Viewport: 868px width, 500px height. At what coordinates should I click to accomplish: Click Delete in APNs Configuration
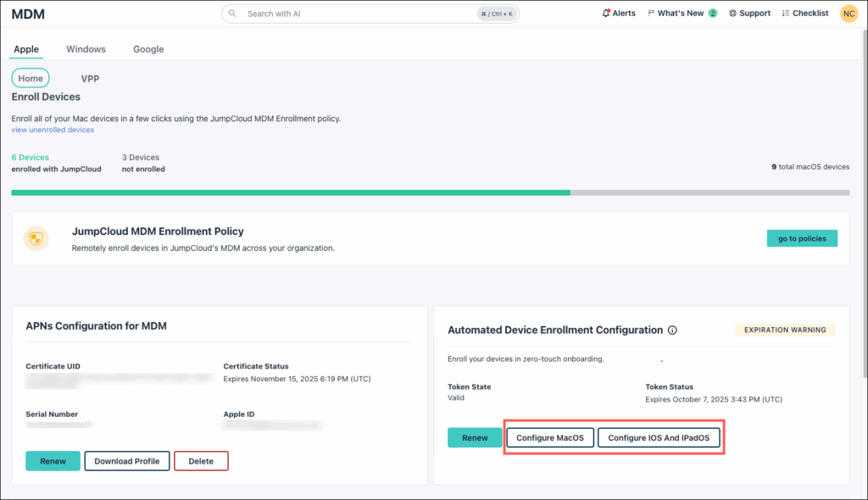click(201, 461)
